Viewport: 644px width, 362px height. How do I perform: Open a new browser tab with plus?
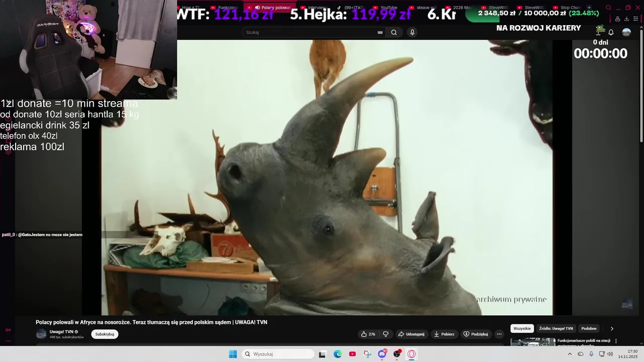(x=589, y=8)
